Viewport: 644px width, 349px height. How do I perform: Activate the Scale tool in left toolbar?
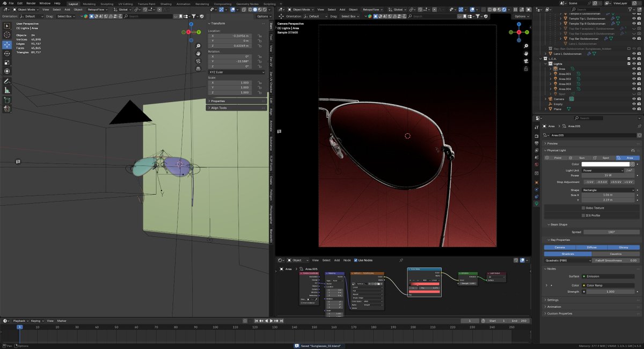7,62
